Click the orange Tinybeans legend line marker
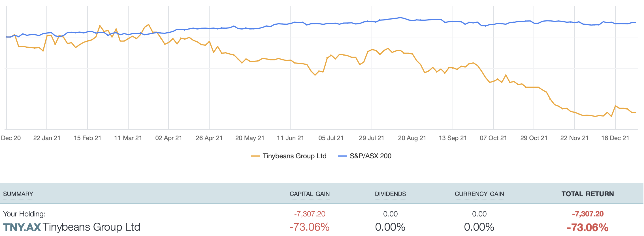The image size is (644, 236). pyautogui.click(x=255, y=156)
